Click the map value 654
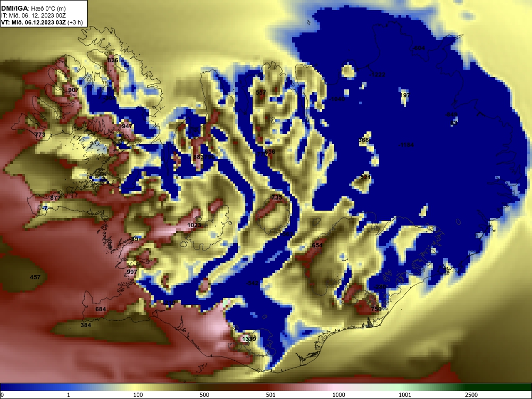 (317, 245)
